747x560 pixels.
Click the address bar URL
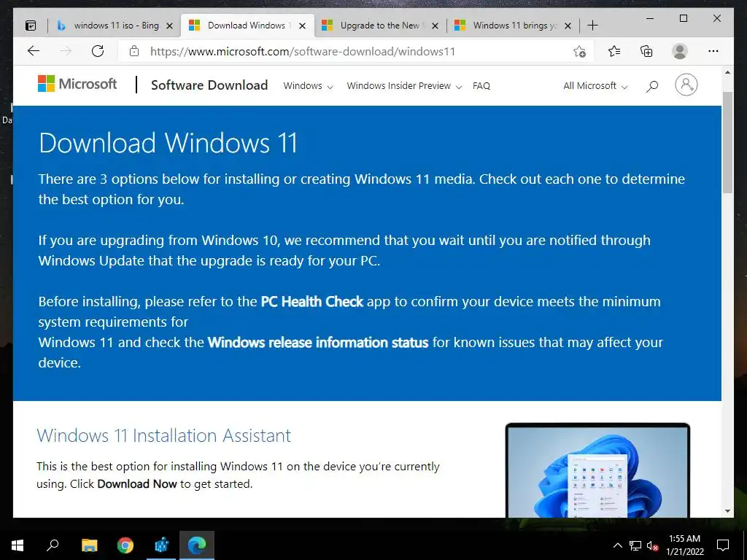303,52
